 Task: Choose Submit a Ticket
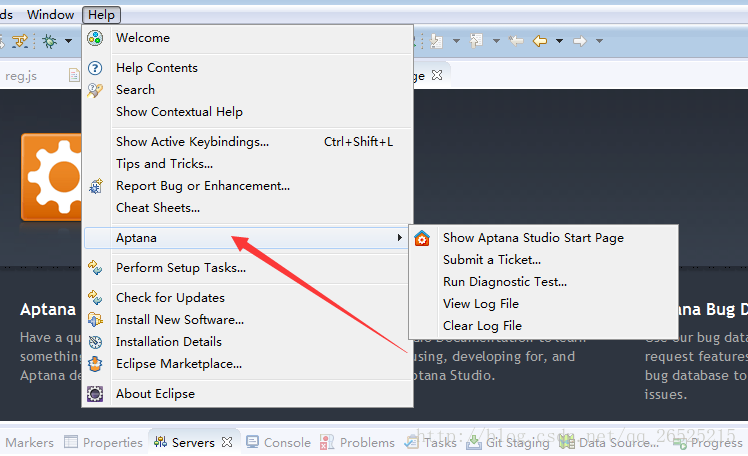[543, 259]
